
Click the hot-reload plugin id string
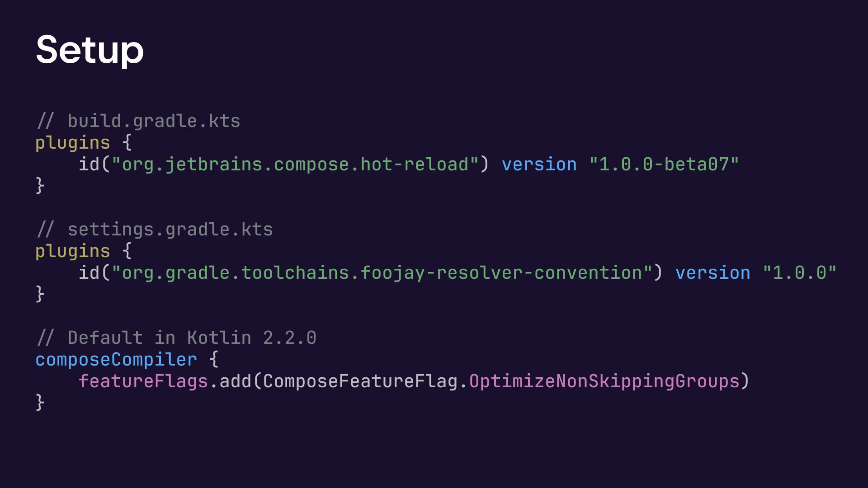(x=295, y=164)
